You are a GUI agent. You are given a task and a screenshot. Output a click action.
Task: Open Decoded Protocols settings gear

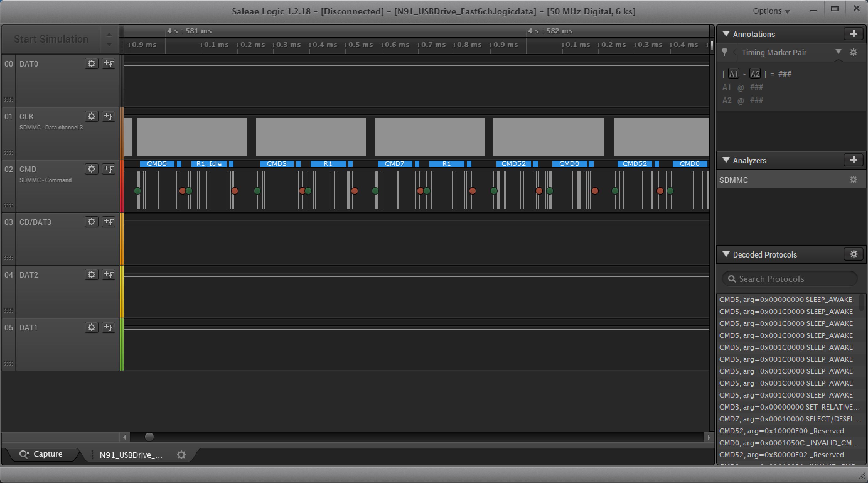click(x=853, y=254)
